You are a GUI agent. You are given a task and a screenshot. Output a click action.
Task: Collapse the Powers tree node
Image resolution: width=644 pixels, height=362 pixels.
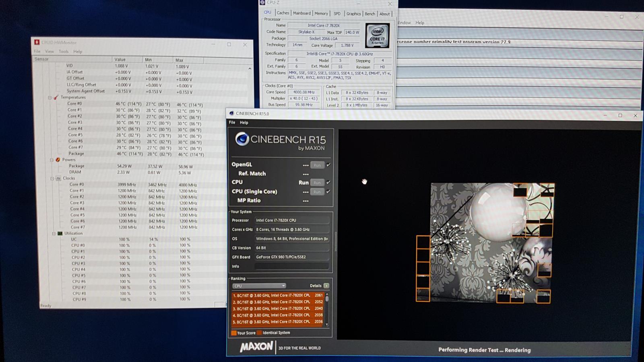tap(52, 160)
